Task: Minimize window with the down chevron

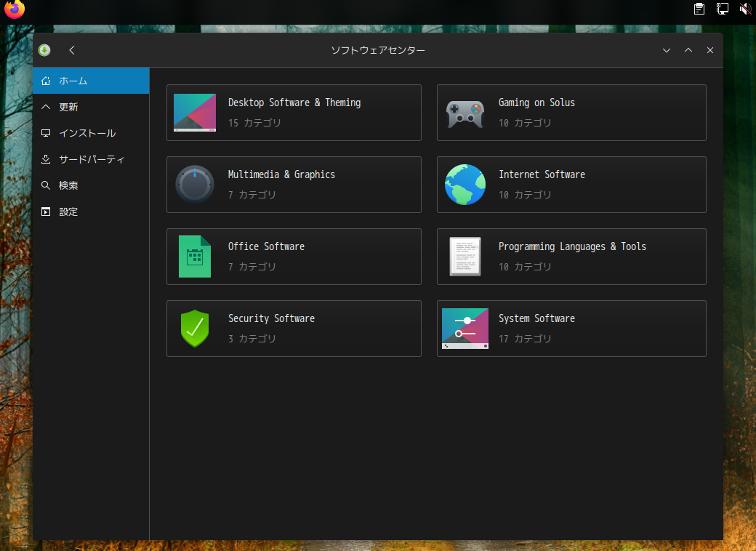Action: (x=667, y=50)
